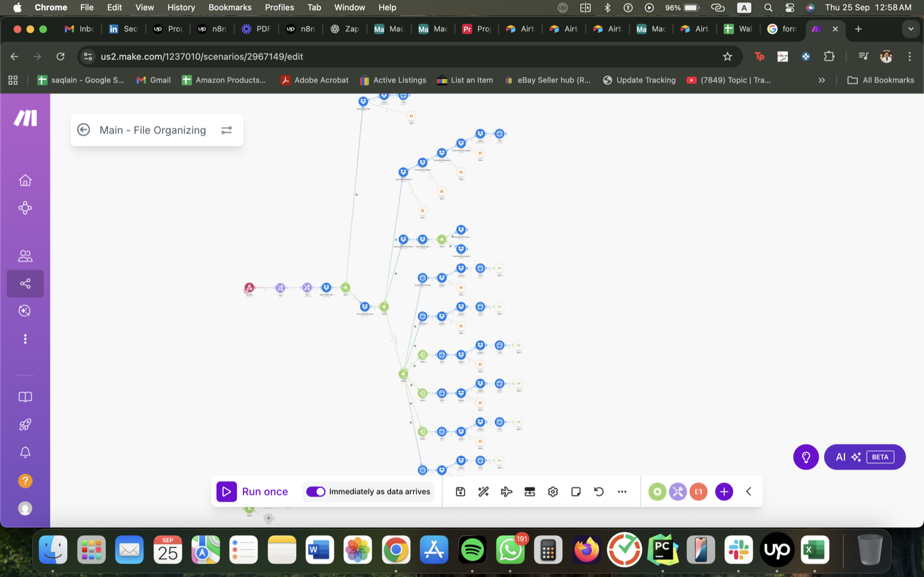The width and height of the screenshot is (924, 577).
Task: Open the sidebar icon below Scenarios
Action: click(x=25, y=311)
